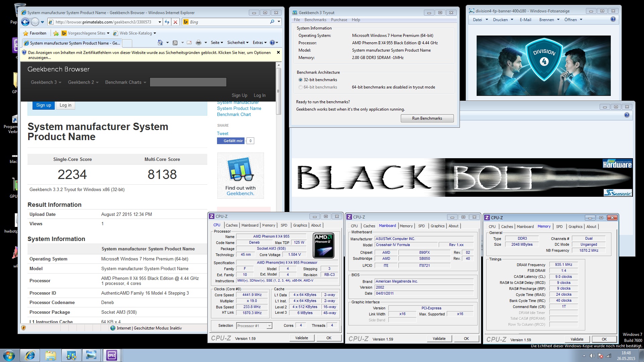Open Brennen dropdown in Fotoanzeige
This screenshot has width=644, height=362.
pos(549,20)
